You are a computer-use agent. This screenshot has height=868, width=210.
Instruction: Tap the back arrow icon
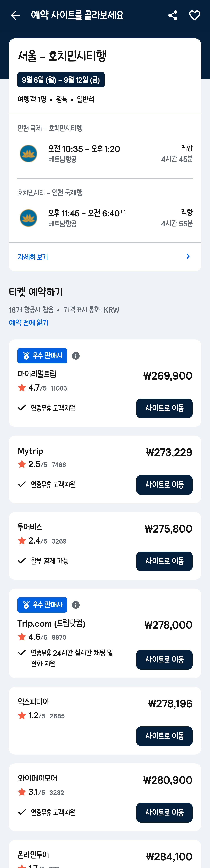click(15, 15)
